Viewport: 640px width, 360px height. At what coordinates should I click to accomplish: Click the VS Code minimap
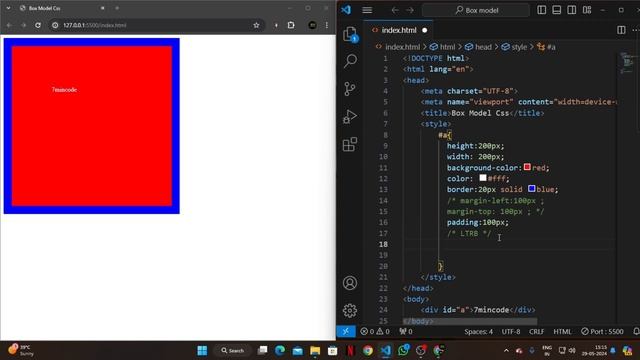click(x=626, y=63)
